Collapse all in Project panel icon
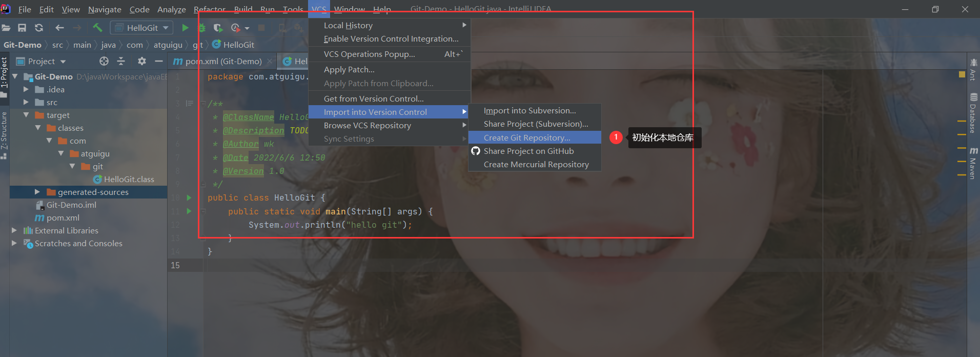The height and width of the screenshot is (357, 980). (121, 61)
